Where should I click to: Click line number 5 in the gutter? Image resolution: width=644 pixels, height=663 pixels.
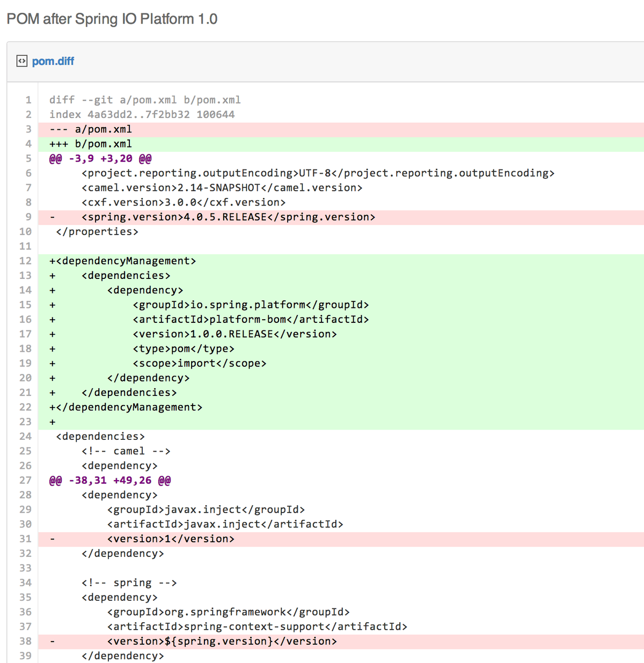point(28,159)
